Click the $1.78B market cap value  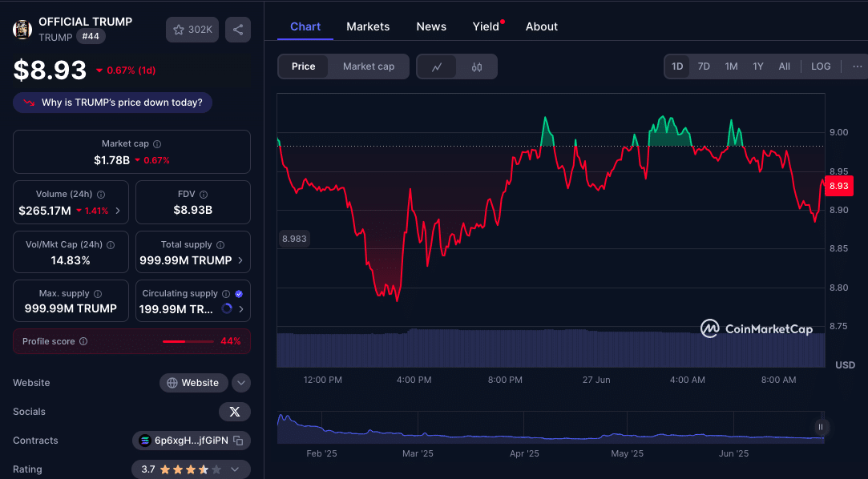[111, 160]
